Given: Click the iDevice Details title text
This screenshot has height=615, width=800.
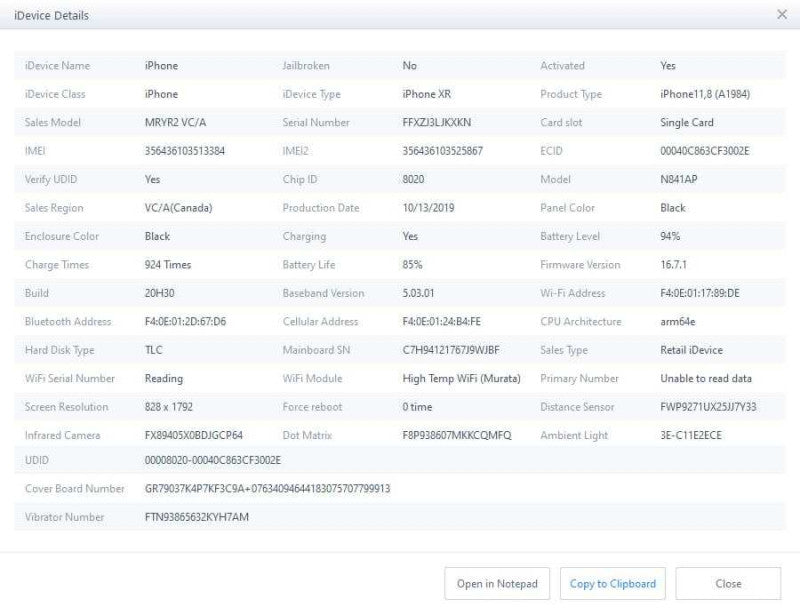Looking at the screenshot, I should coord(52,15).
